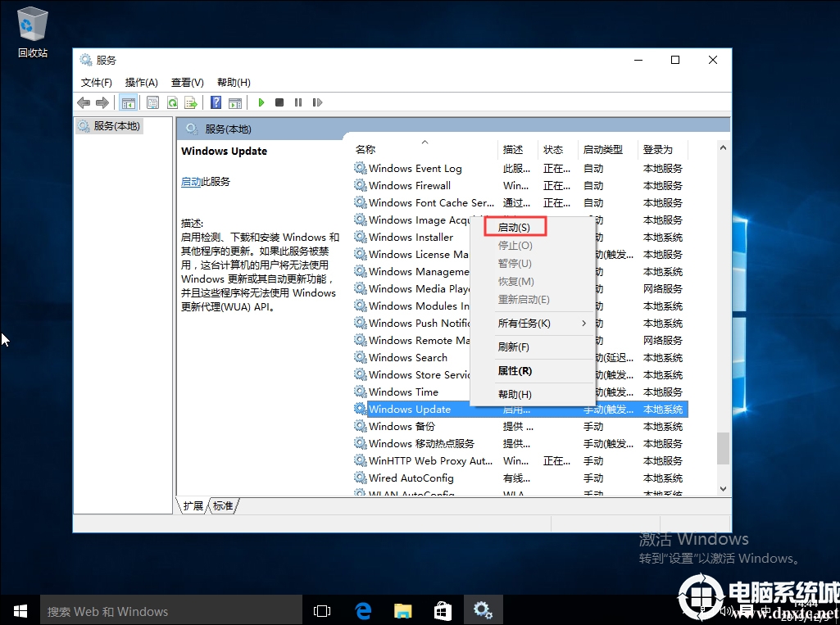This screenshot has height=625, width=840.
Task: Choose 刷新(F) in the context menu
Action: pos(533,347)
